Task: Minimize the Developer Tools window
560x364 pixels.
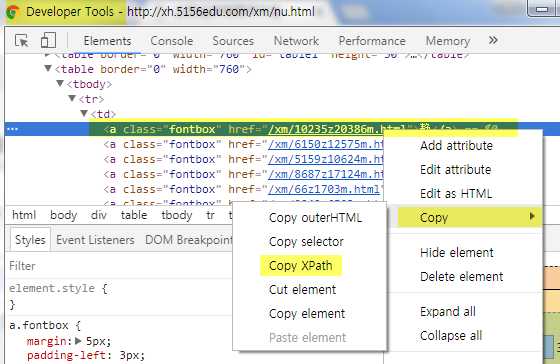Action: click(x=541, y=9)
